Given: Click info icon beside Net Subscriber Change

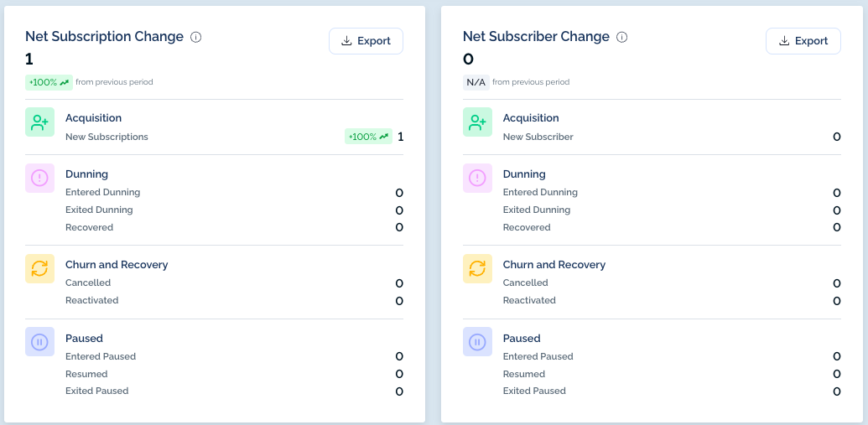Looking at the screenshot, I should click(x=622, y=37).
